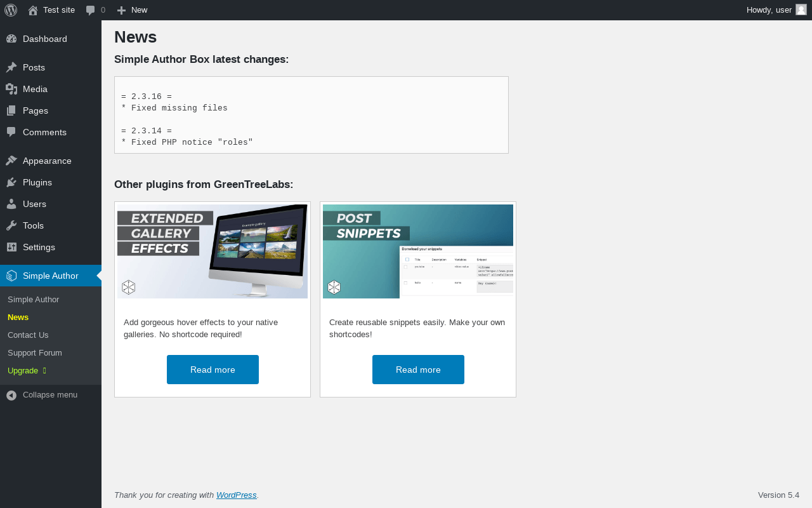The image size is (812, 508).
Task: Open the New content menu in admin bar
Action: tap(132, 10)
